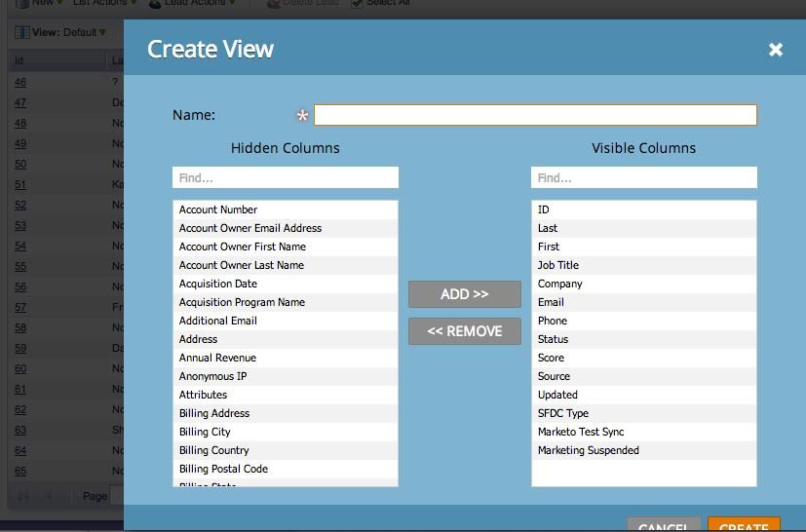Close the Create View dialog with X icon

775,50
